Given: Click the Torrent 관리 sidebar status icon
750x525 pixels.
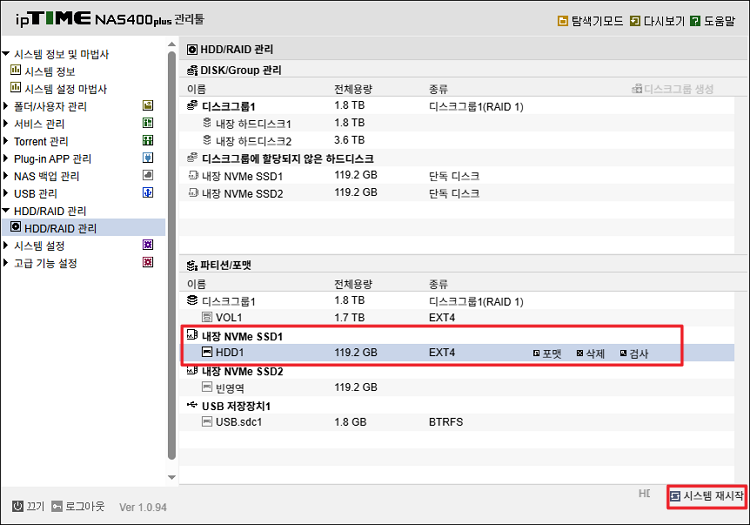Looking at the screenshot, I should (148, 141).
